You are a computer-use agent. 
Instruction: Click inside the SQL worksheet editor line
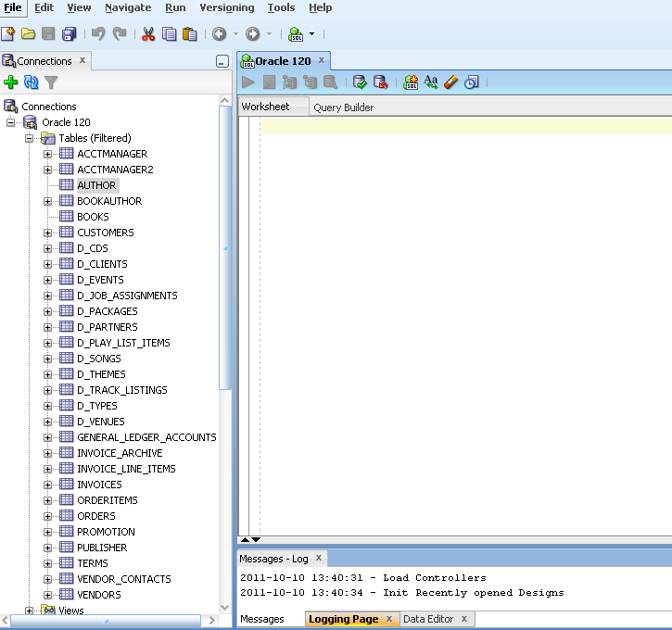click(463, 126)
